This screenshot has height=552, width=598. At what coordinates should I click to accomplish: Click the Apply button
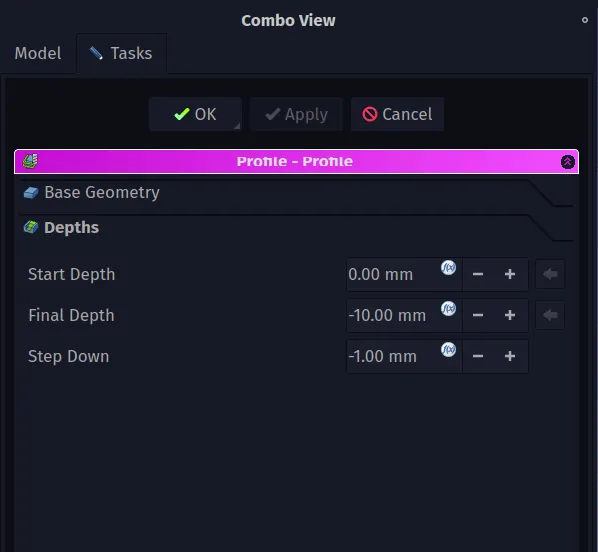click(x=296, y=114)
